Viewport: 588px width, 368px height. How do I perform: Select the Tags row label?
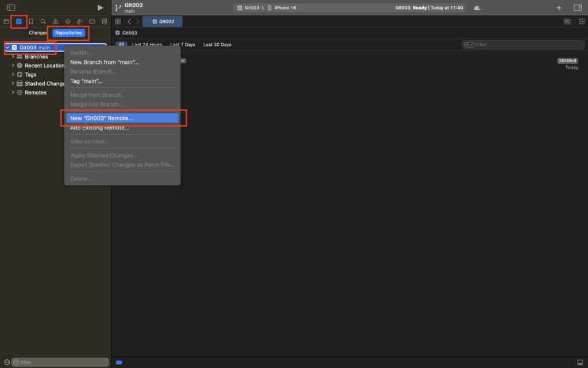coord(30,74)
